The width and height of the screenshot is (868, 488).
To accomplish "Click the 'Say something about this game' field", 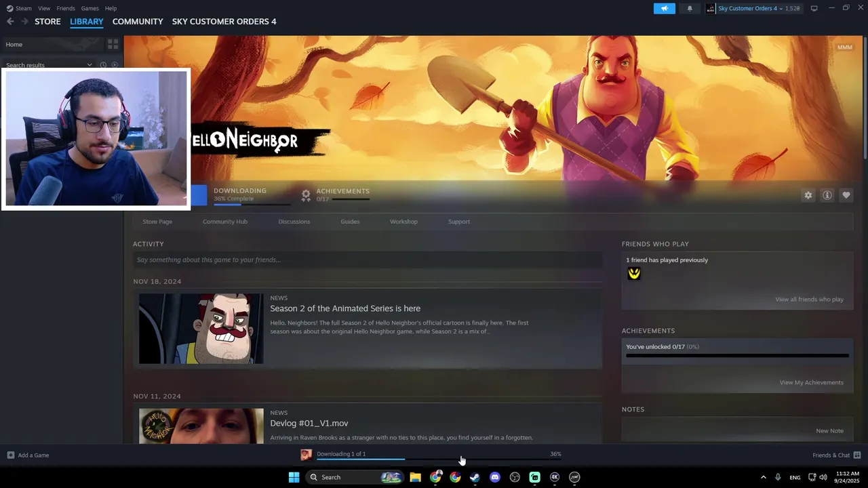I will click(368, 260).
